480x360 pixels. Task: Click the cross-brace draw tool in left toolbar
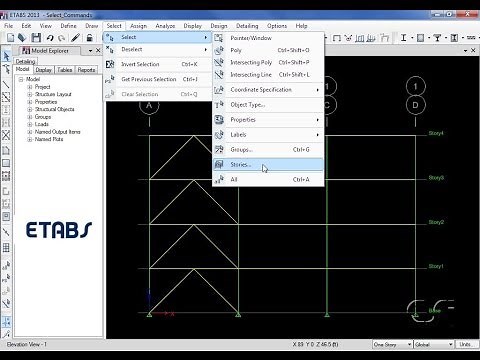click(6, 135)
